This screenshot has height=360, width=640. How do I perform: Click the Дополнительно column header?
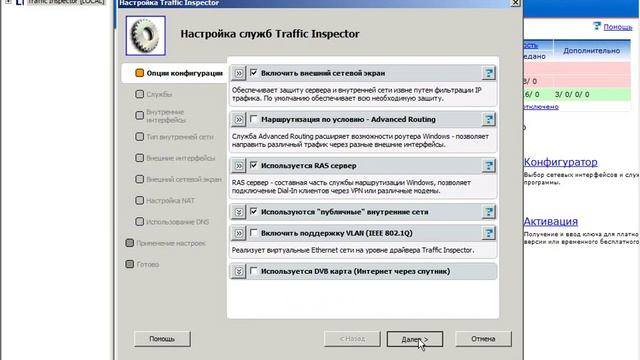pos(591,51)
